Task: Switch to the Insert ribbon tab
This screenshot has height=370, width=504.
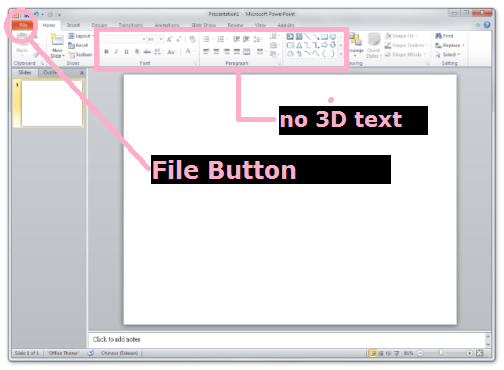Action: point(73,25)
